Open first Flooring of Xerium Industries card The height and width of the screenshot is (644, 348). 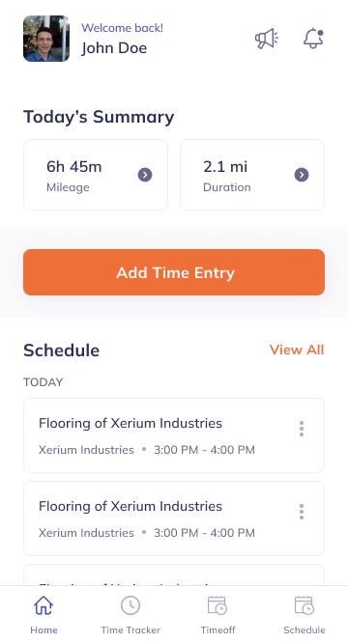(x=174, y=435)
